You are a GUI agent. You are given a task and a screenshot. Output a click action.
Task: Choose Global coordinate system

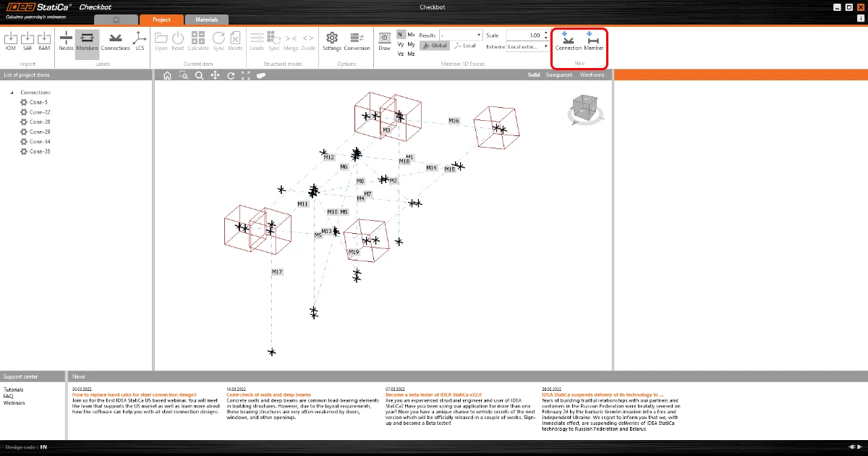point(435,46)
